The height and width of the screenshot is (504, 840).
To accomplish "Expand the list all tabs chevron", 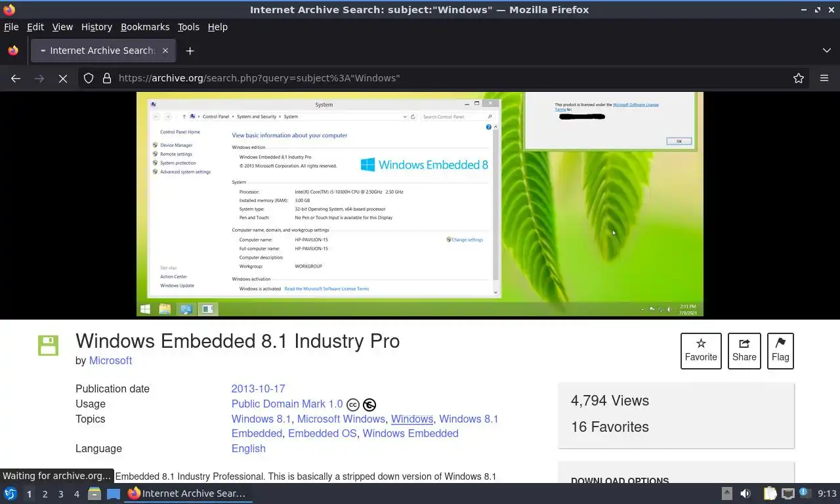I will 827,51.
